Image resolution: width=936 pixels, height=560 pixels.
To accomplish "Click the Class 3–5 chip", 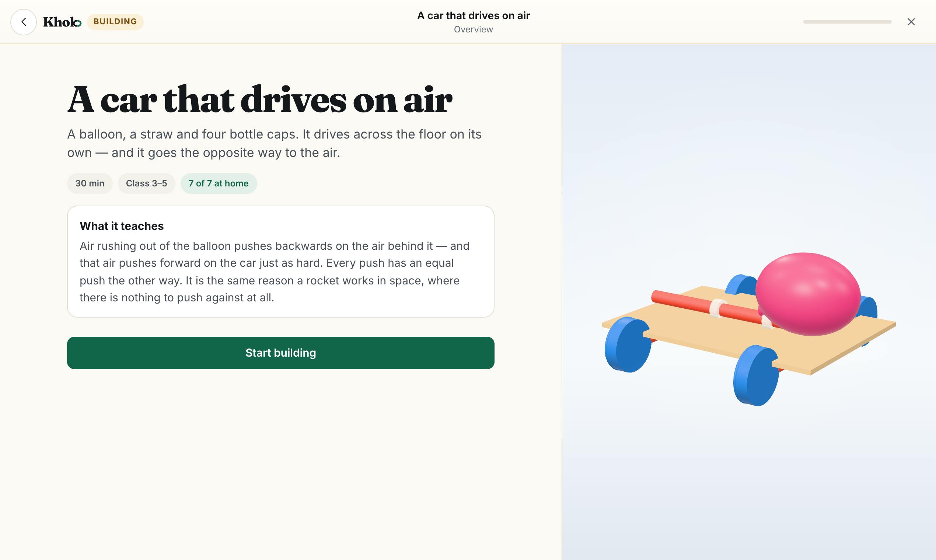I will [x=146, y=183].
